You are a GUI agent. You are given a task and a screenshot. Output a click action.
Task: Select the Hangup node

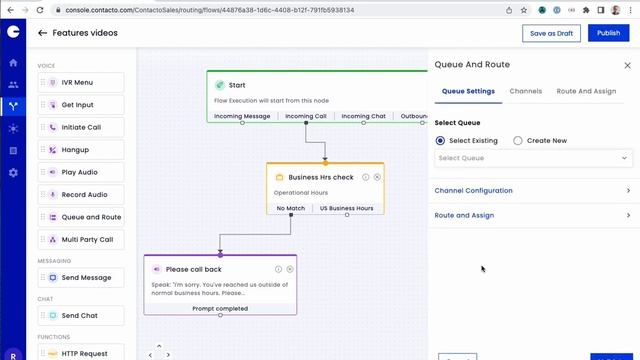[x=81, y=150]
